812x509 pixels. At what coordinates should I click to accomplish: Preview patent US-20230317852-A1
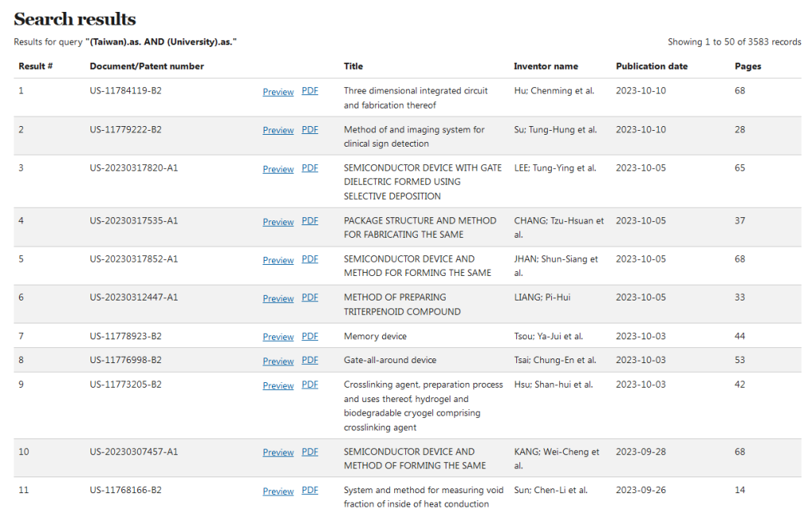point(278,260)
